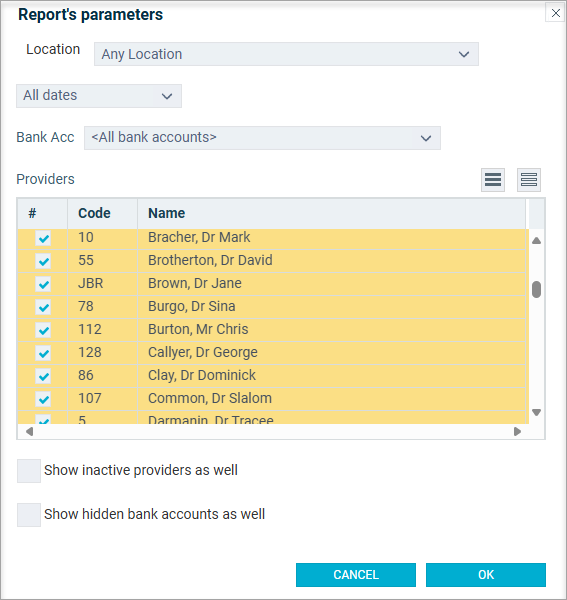Click the left arrow of horizontal scrollbar
567x600 pixels.
29,432
